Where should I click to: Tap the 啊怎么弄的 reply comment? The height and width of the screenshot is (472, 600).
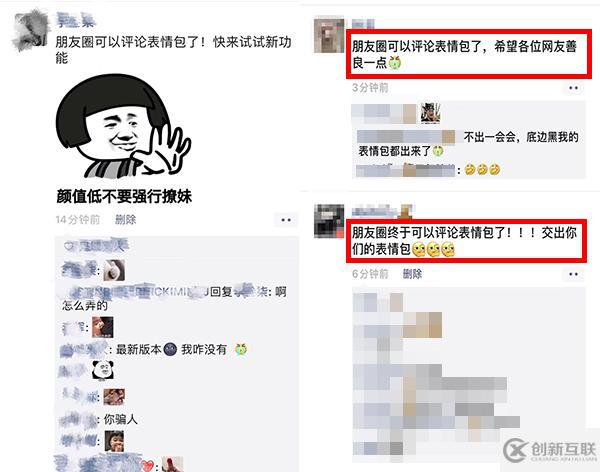174,298
